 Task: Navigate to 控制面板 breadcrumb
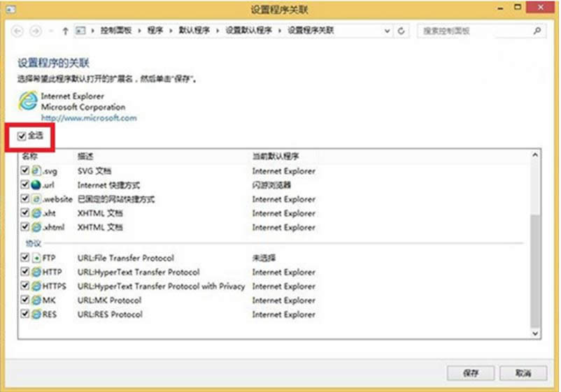116,30
